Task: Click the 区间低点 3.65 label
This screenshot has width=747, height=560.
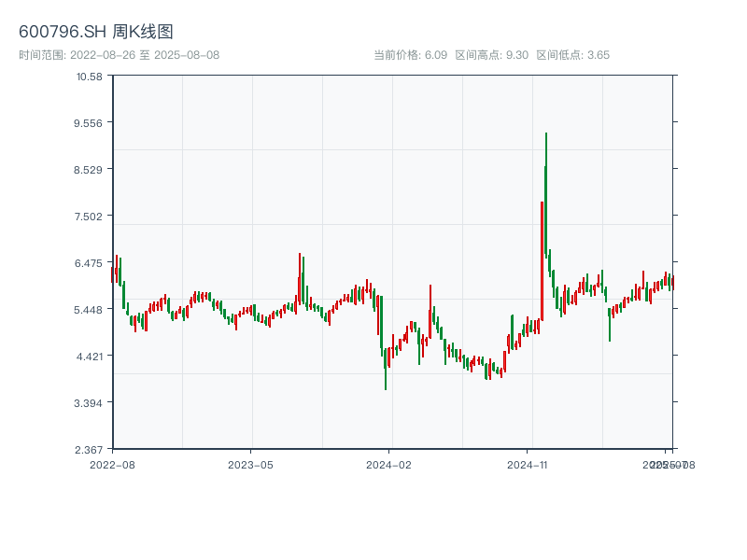Action: [572, 55]
